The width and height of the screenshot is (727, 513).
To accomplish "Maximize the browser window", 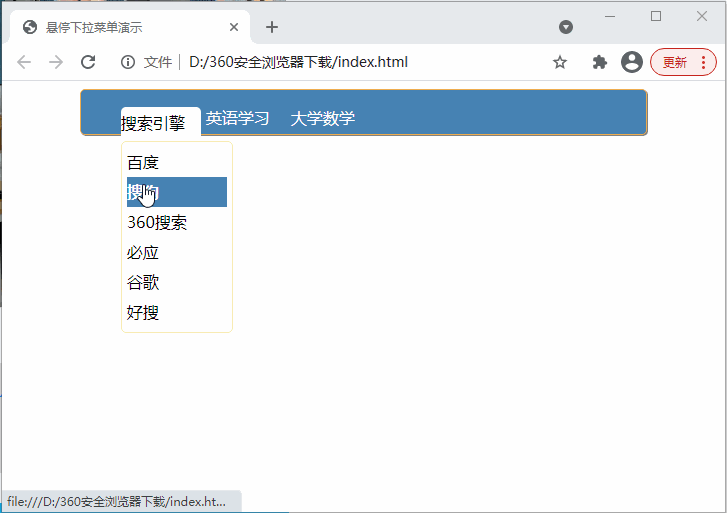I will [x=656, y=16].
